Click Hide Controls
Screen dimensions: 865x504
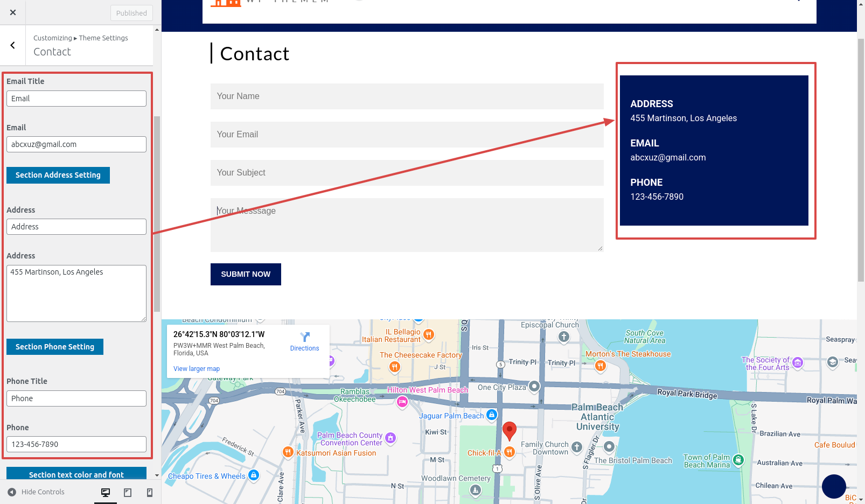36,492
